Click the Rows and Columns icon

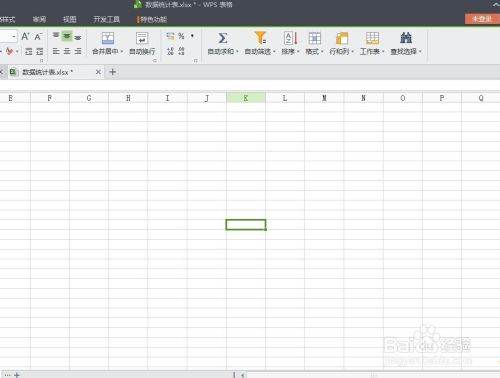click(342, 38)
